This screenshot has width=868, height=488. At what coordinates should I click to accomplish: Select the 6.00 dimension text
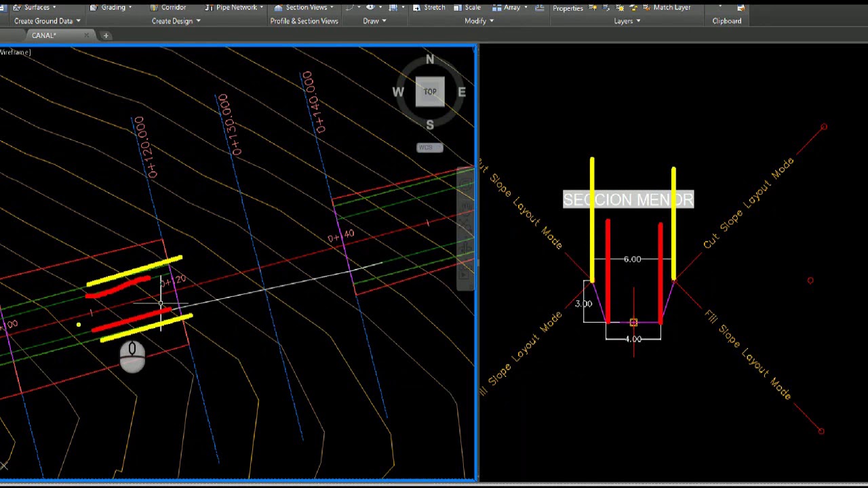click(x=632, y=259)
